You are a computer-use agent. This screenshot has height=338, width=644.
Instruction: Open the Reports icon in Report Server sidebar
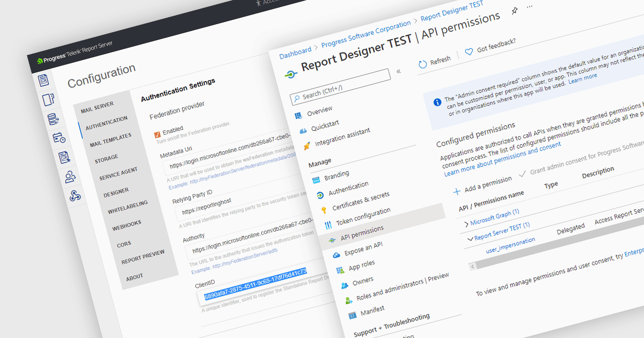point(44,80)
